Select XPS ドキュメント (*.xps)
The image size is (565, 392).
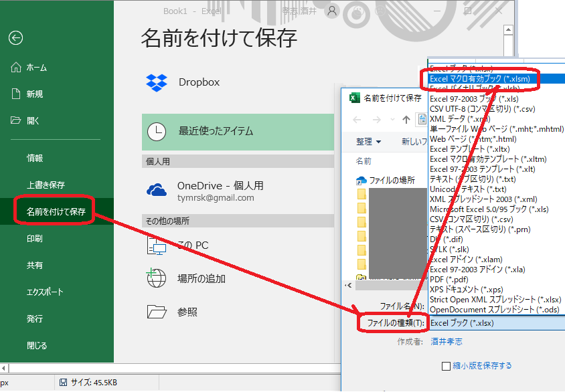[x=497, y=290]
